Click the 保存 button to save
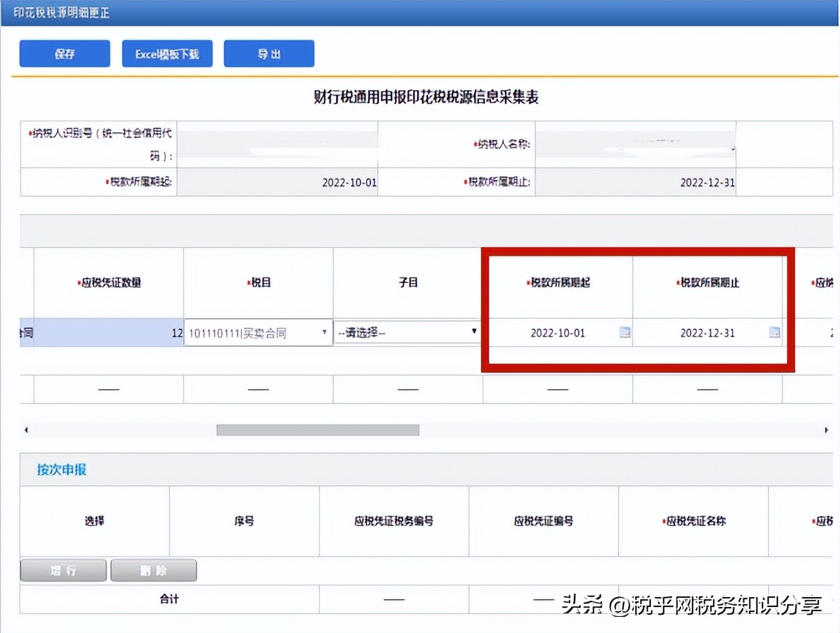The image size is (840, 633). tap(64, 53)
